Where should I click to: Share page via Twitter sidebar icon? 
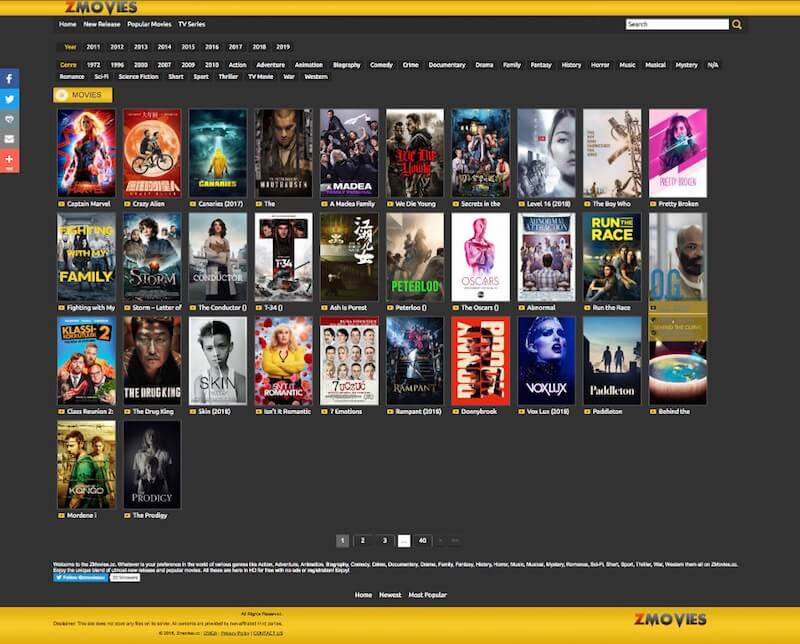click(x=9, y=99)
